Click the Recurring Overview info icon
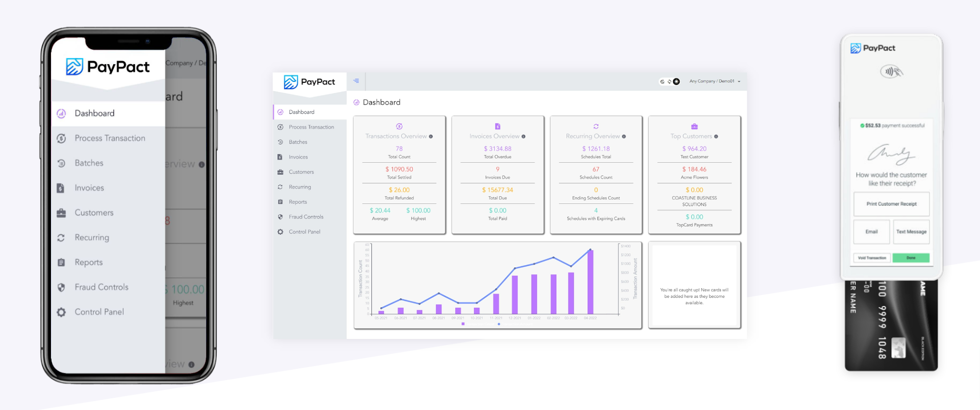980x410 pixels. [624, 137]
